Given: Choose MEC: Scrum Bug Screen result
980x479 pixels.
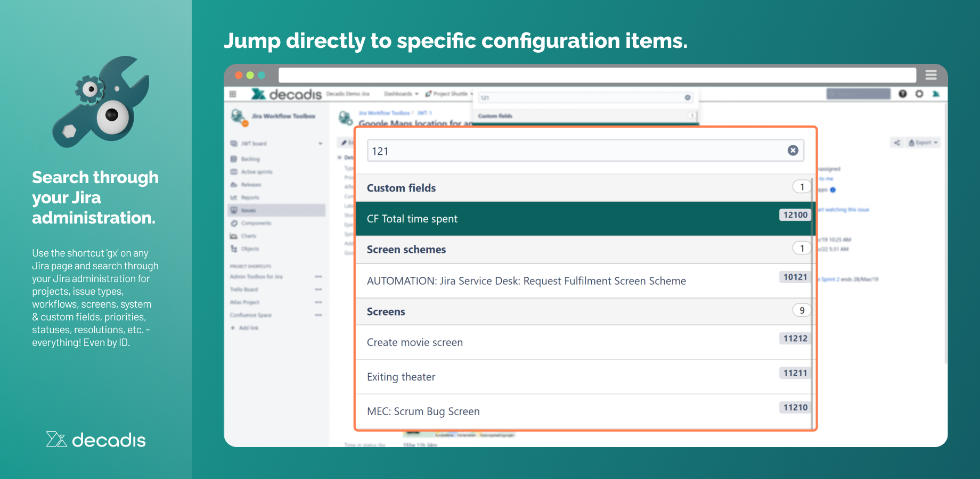Looking at the screenshot, I should click(582, 411).
